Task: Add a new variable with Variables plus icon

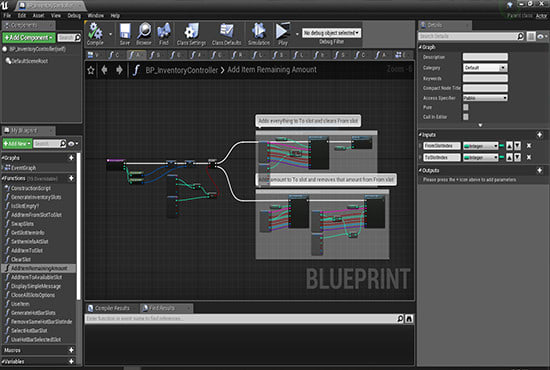Action: (71, 361)
